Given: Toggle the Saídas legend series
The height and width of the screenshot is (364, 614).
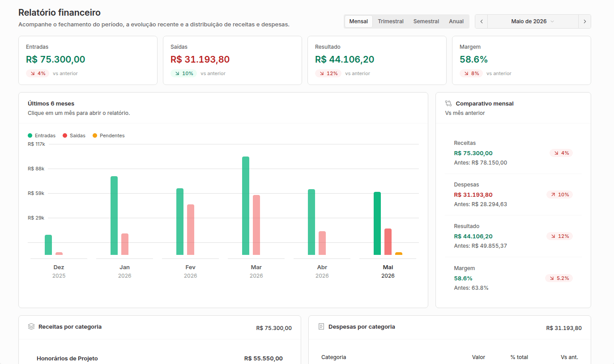Looking at the screenshot, I should (74, 135).
